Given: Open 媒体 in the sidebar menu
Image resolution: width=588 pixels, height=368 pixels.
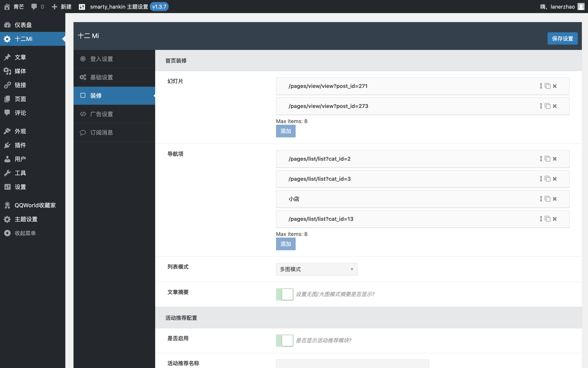Looking at the screenshot, I should tap(32, 71).
